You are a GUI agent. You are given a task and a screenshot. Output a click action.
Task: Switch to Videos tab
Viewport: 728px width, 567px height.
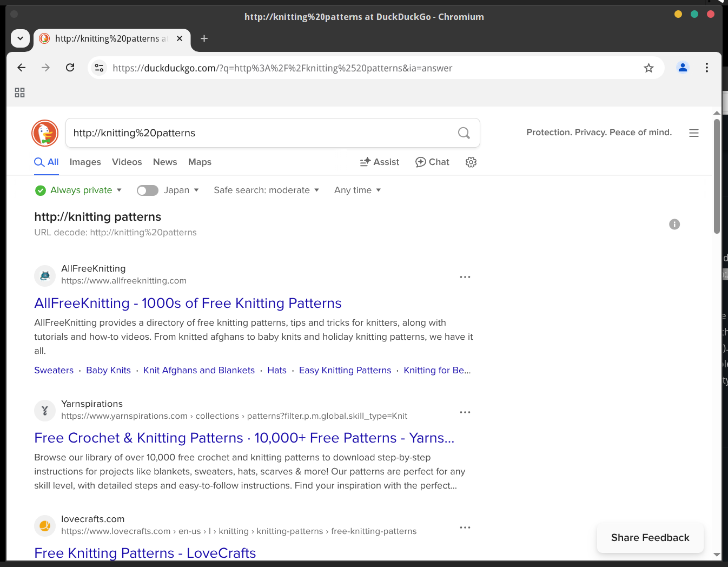127,162
